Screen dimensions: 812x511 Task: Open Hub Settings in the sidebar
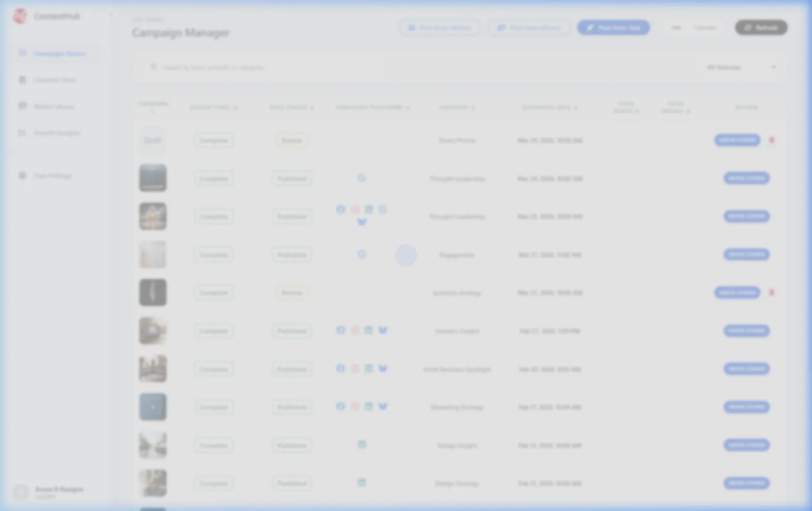[53, 176]
